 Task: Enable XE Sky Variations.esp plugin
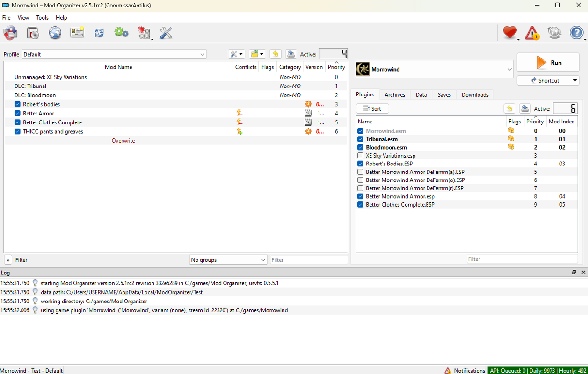(x=360, y=156)
